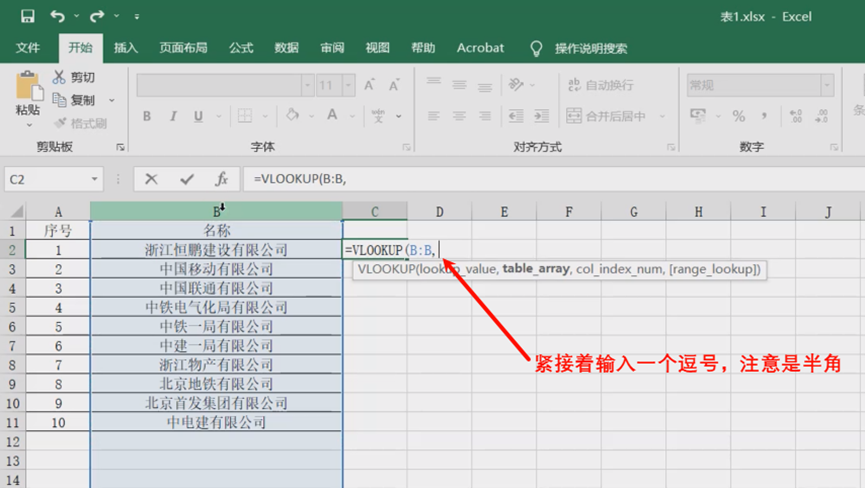Confirm formula with the checkmark icon
The width and height of the screenshot is (865, 488).
187,179
